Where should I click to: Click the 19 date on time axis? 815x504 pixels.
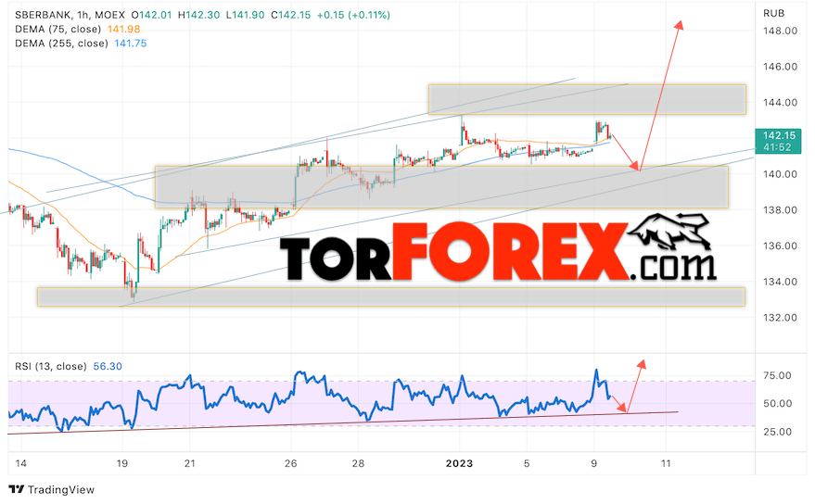pos(121,463)
